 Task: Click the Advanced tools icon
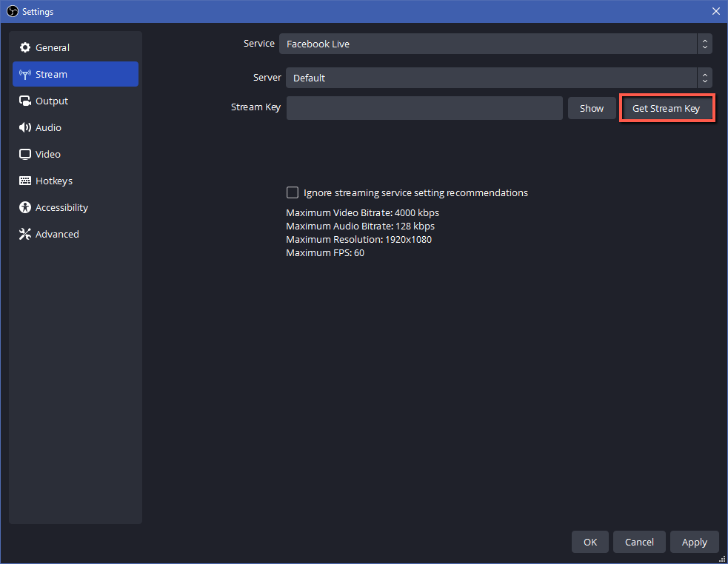25,234
